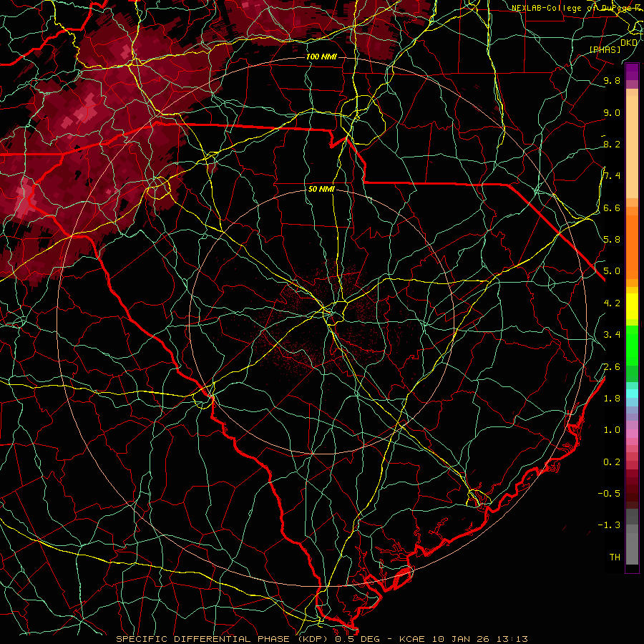644x644 pixels.
Task: Click the 10 JAN 26 date in the caption
Action: 460,639
